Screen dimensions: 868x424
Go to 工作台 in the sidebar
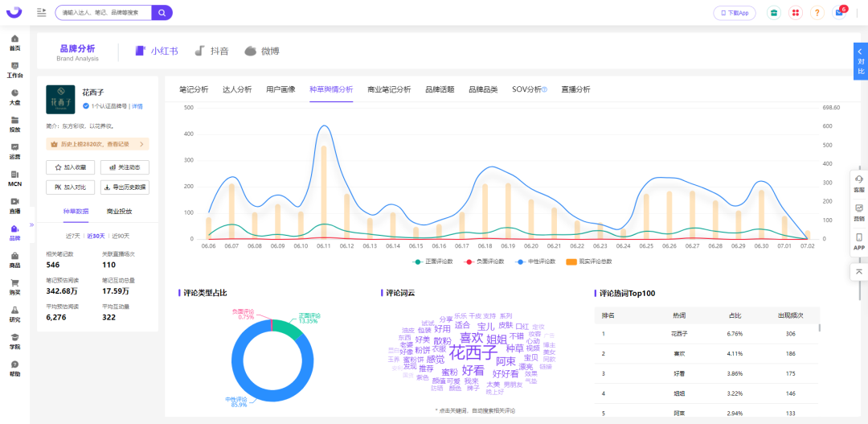click(15, 70)
